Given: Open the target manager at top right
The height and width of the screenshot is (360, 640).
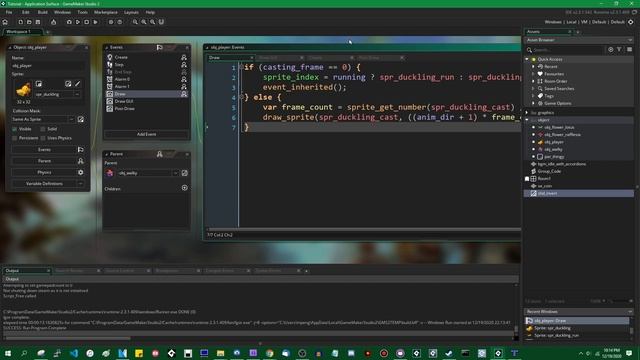Looking at the screenshot, I should click(631, 22).
